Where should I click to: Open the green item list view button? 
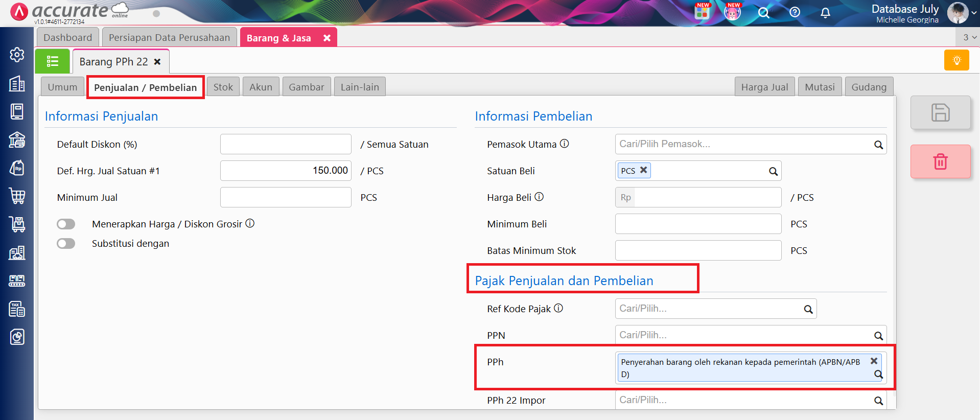point(53,62)
